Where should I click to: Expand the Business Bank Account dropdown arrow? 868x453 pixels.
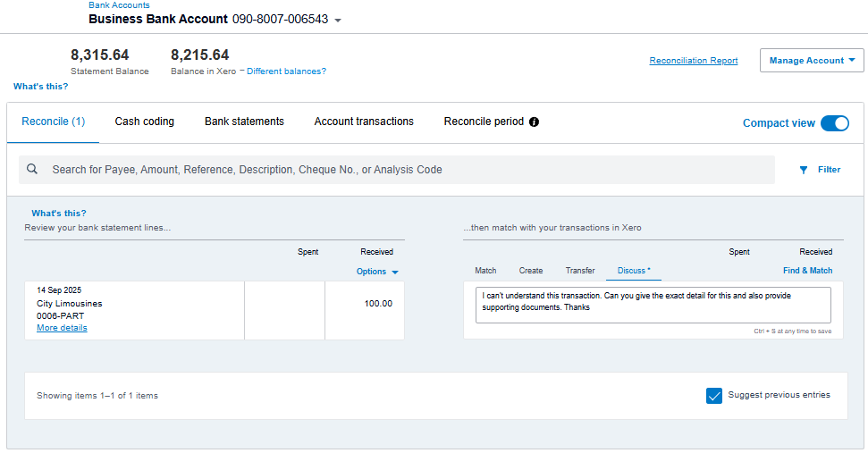pyautogui.click(x=338, y=21)
